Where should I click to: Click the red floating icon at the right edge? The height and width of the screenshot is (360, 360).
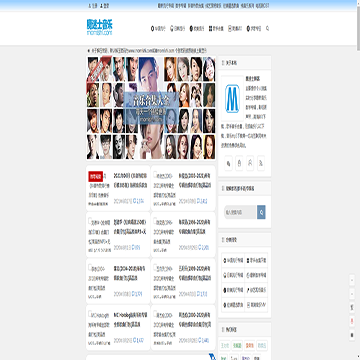click(x=352, y=321)
